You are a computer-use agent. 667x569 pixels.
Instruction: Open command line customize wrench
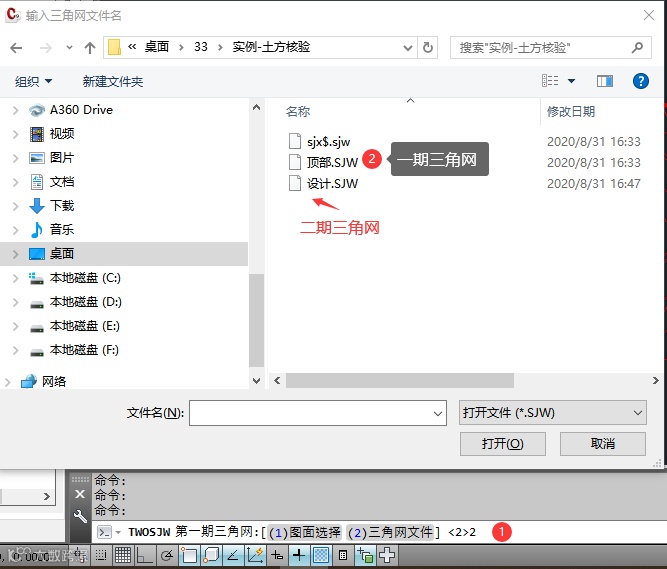(x=80, y=516)
